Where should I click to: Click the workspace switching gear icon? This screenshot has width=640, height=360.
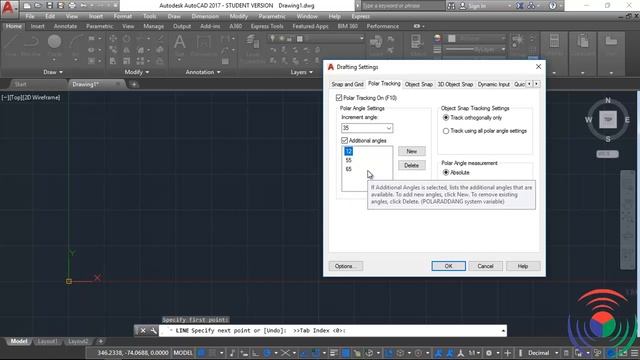[489, 353]
